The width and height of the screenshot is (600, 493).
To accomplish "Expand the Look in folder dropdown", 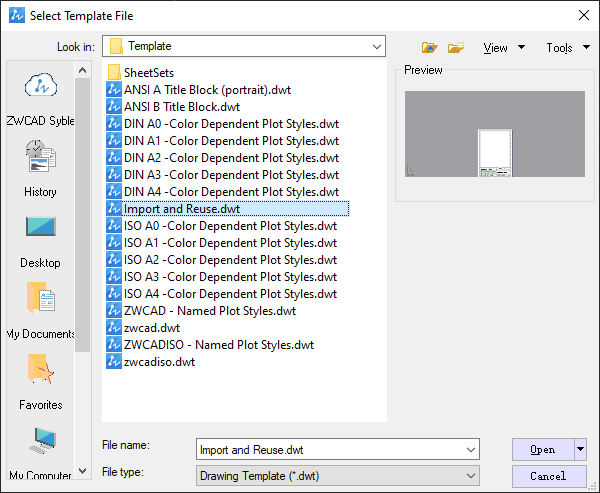I will pyautogui.click(x=377, y=46).
